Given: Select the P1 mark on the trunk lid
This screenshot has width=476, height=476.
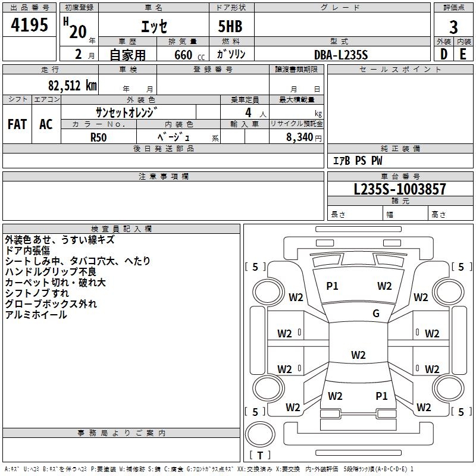Looking at the screenshot, I should (x=381, y=396).
